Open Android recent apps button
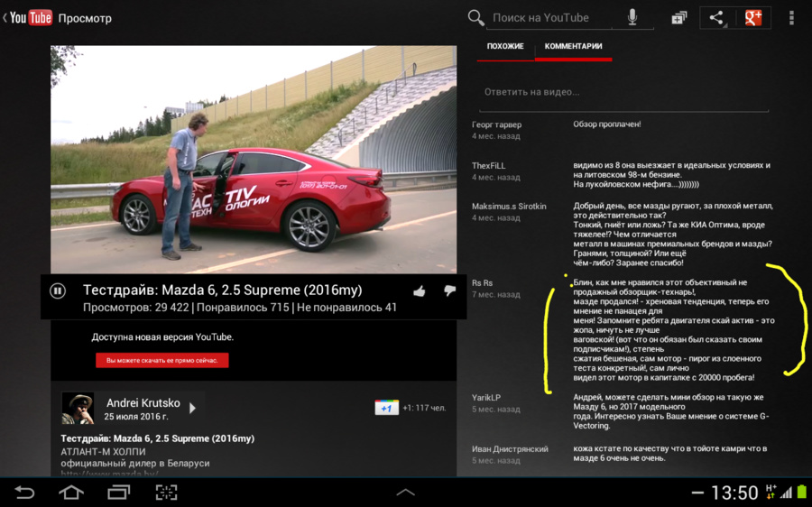The width and height of the screenshot is (812, 507). click(x=118, y=492)
